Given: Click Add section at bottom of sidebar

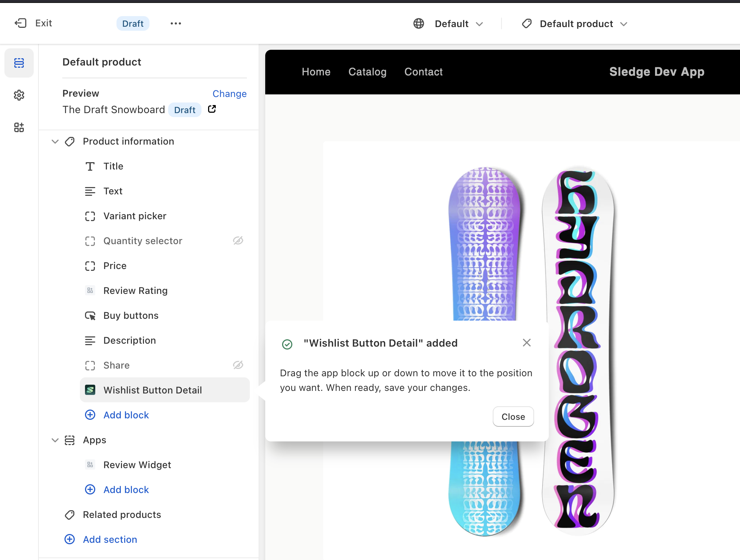Looking at the screenshot, I should point(110,539).
